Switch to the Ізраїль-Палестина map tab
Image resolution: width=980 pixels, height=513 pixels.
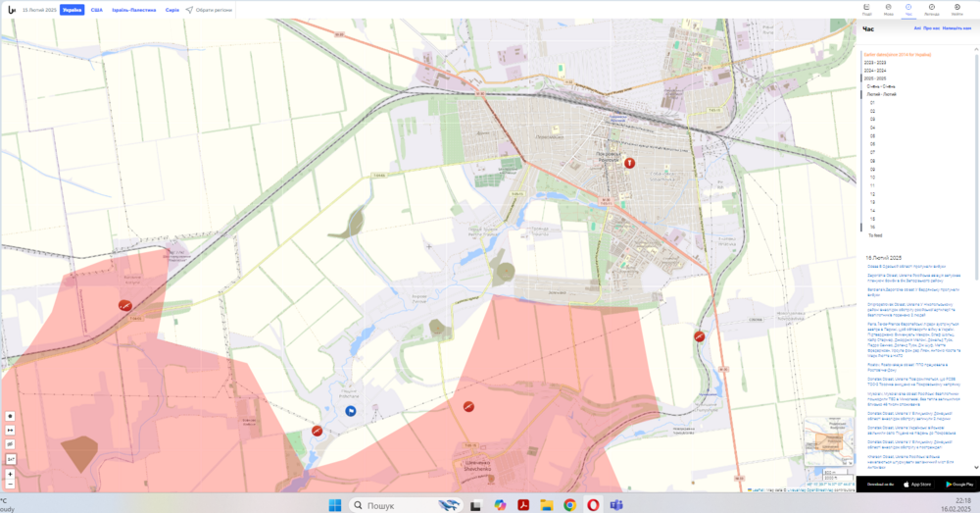point(133,10)
